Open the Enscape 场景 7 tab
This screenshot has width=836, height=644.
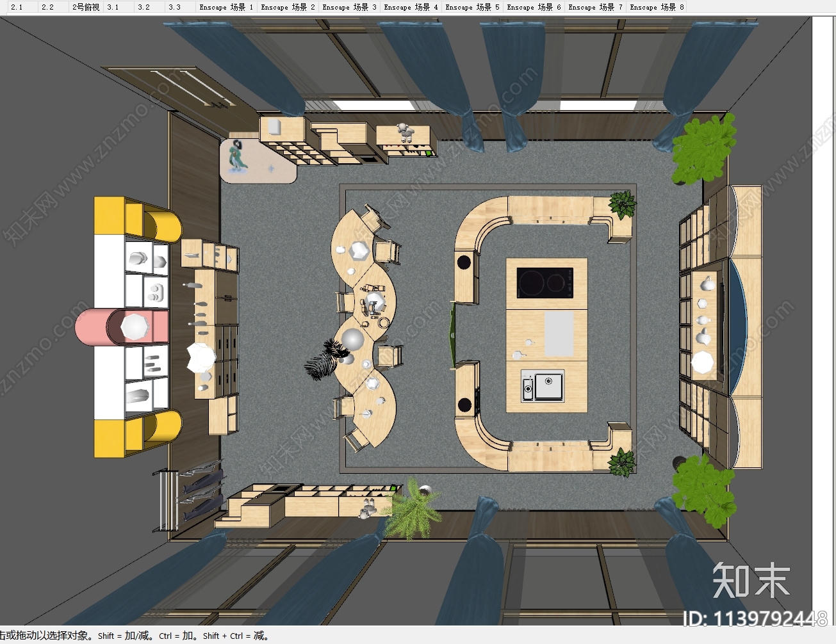click(x=595, y=7)
